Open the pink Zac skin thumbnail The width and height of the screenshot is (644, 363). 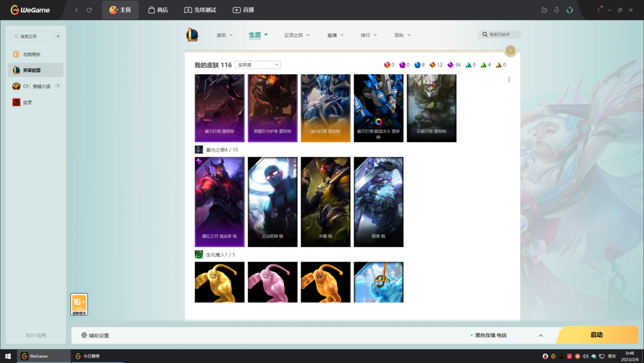point(273,282)
